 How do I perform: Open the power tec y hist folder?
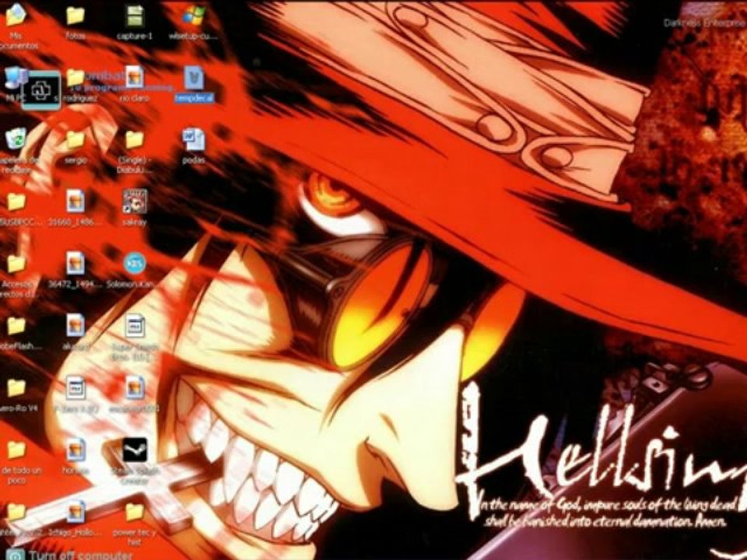click(135, 513)
